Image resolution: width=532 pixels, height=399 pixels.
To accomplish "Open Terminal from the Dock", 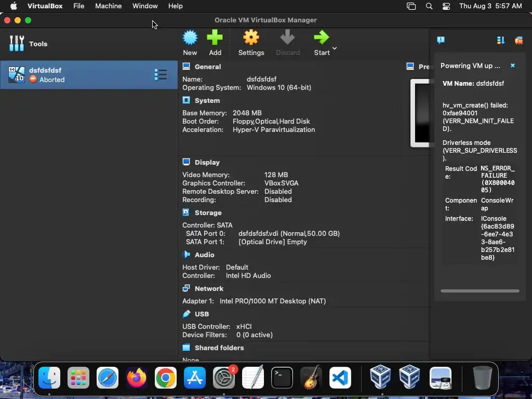I will pyautogui.click(x=282, y=378).
